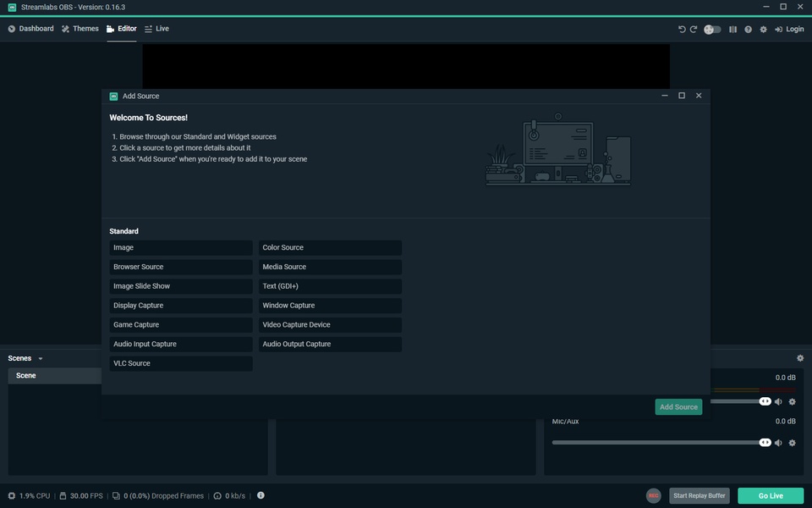
Task: Click the black preview canvas
Action: point(406,66)
